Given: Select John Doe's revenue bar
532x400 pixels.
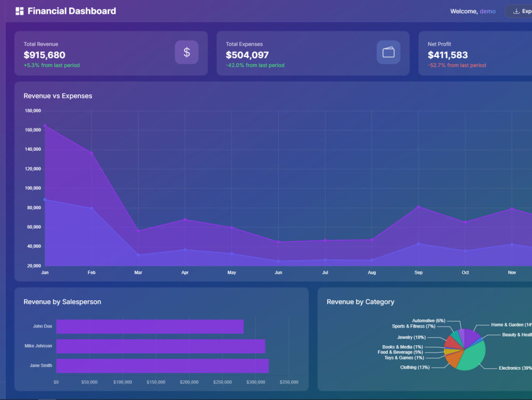Looking at the screenshot, I should (150, 326).
